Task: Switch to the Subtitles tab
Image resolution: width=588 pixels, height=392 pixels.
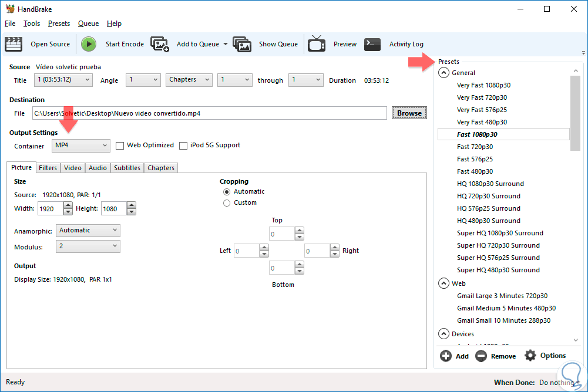Action: (127, 168)
